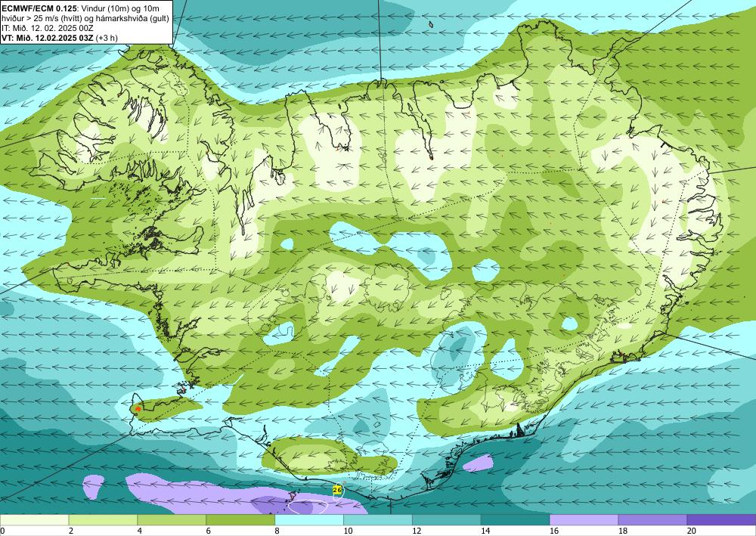756x536 pixels.
Task: Select the above-20 m/s dark purple swatch
Action: click(x=721, y=520)
